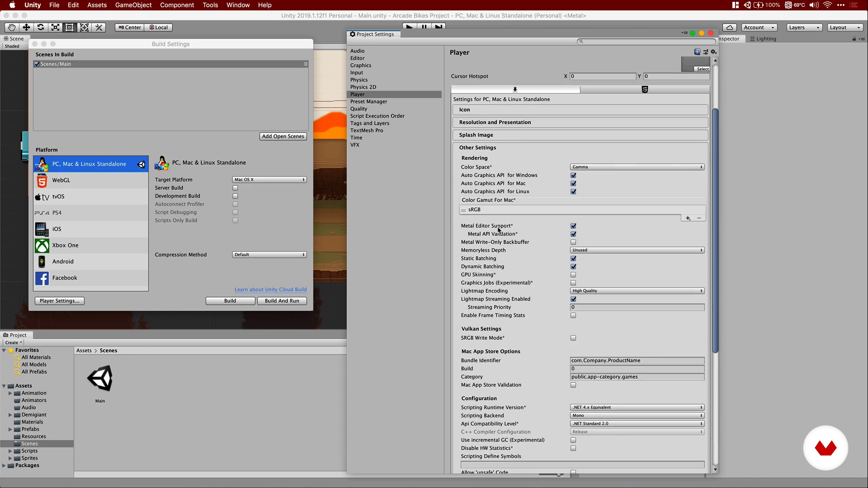Select the WebGL platform icon
The width and height of the screenshot is (868, 488).
(42, 181)
